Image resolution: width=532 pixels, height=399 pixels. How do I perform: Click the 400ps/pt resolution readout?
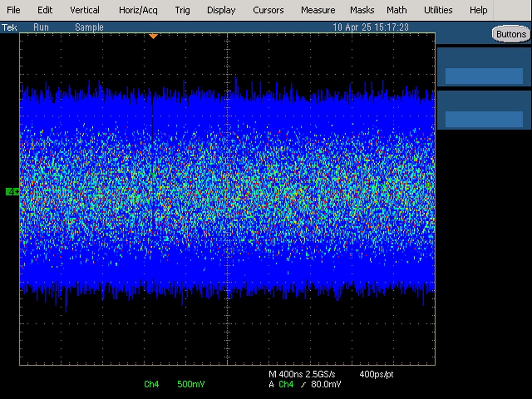[376, 374]
